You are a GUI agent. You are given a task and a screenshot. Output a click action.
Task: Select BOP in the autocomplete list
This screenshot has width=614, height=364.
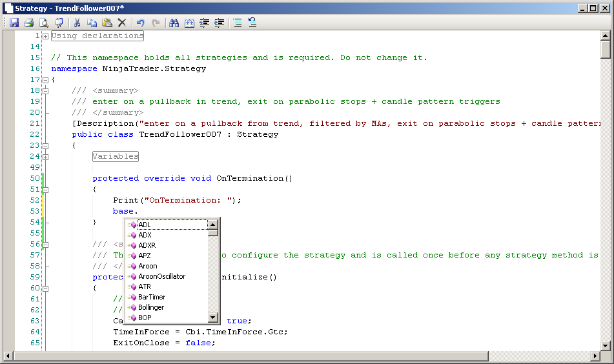pyautogui.click(x=167, y=318)
